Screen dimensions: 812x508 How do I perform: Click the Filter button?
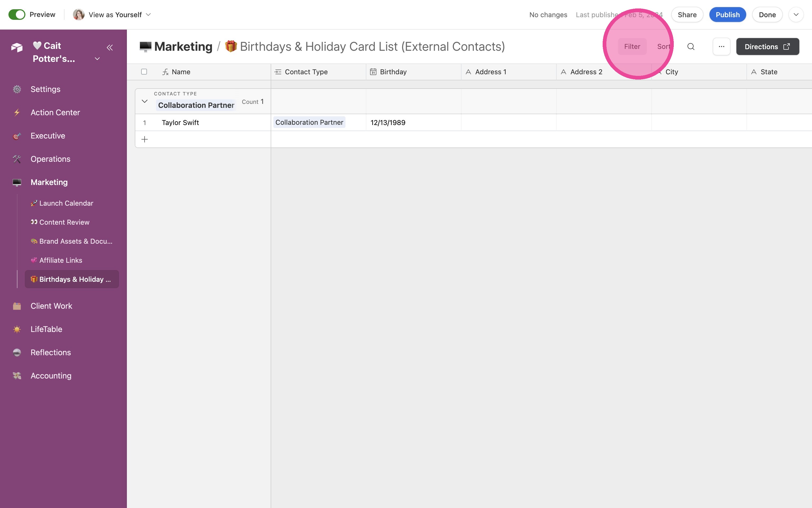coord(632,46)
